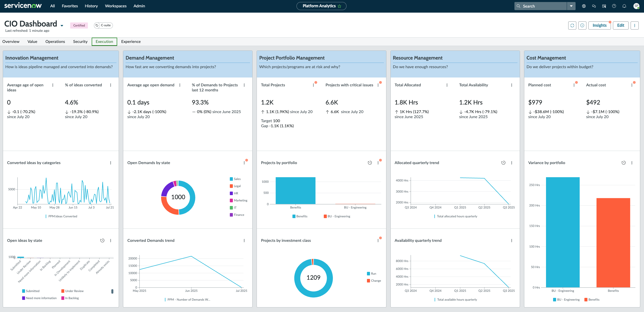Click history clock icon on Projects by portfolio

(x=369, y=163)
